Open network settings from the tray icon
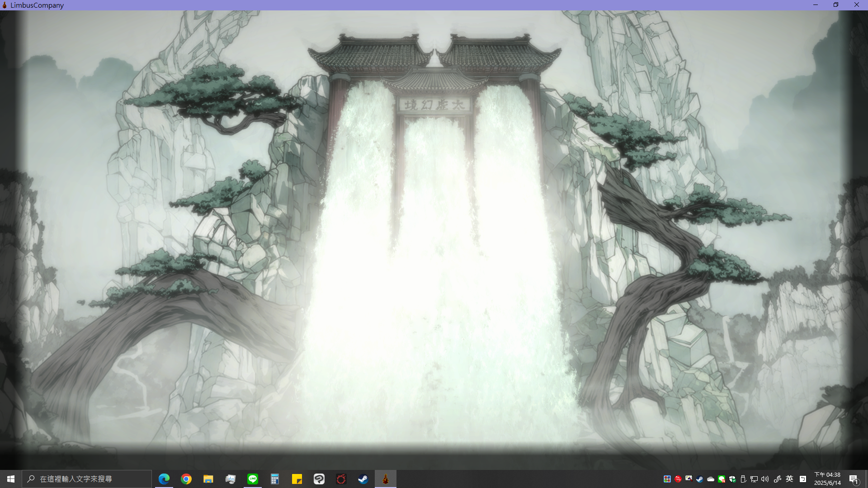This screenshot has height=488, width=868. coord(754,479)
